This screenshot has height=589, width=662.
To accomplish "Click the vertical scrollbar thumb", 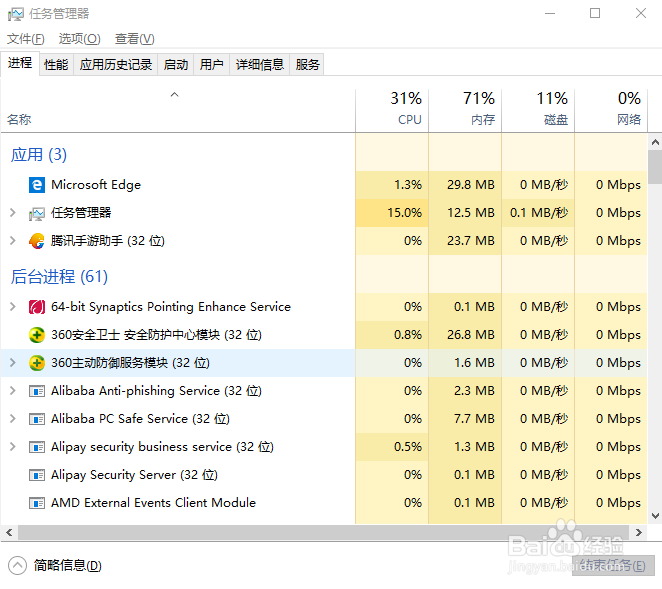I will [655, 167].
